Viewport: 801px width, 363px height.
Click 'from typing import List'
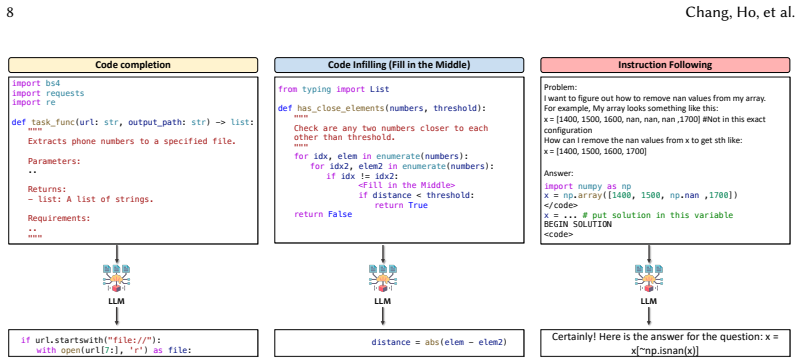pos(334,89)
